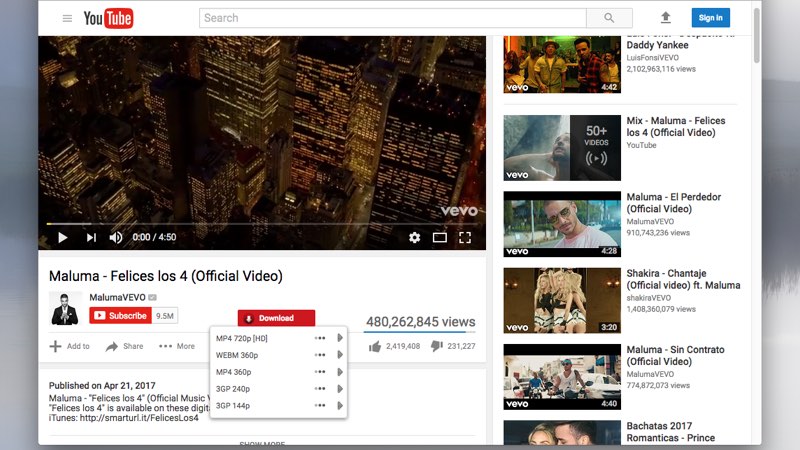
Task: Open Mix Maluma 50+ videos thumbnail
Action: [562, 148]
